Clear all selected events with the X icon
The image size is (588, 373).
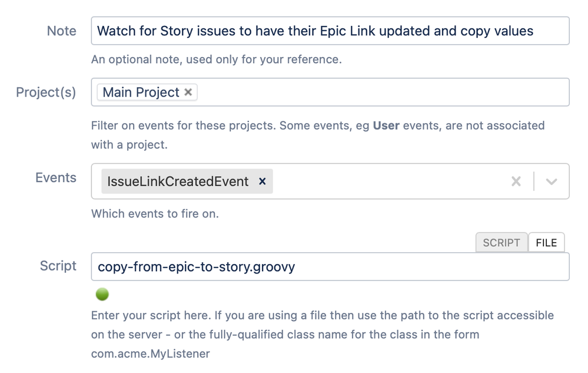click(516, 181)
